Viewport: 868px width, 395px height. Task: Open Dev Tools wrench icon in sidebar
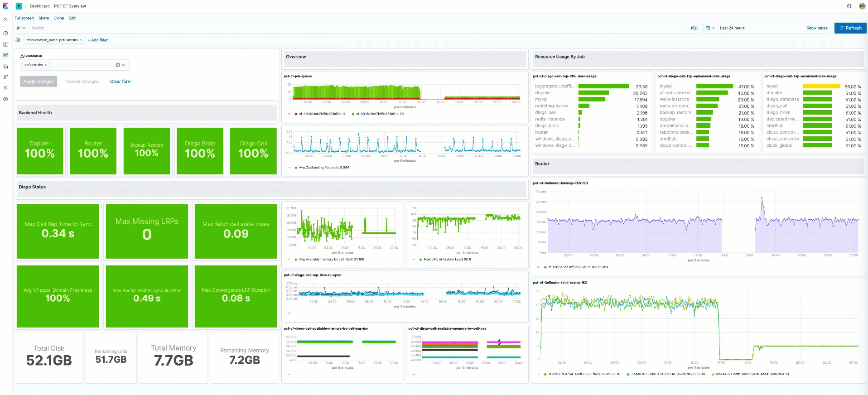point(5,88)
